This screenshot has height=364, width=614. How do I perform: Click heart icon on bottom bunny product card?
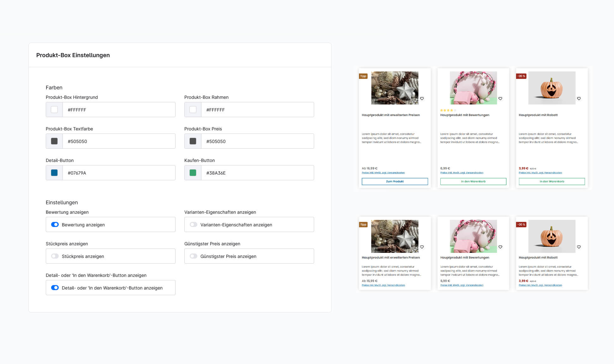500,247
